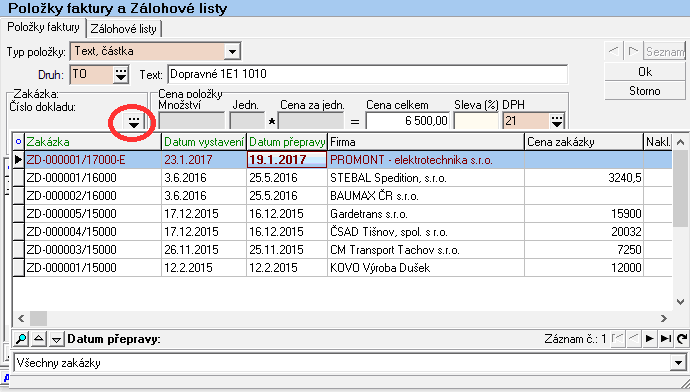
Task: Click the grid scroll up arrow
Action: [x=680, y=142]
